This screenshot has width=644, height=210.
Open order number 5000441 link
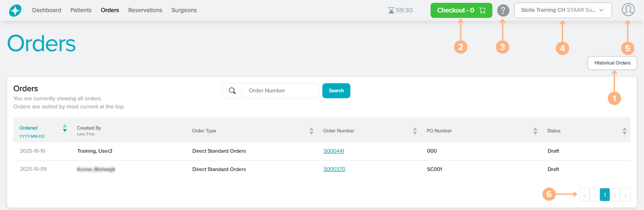333,151
